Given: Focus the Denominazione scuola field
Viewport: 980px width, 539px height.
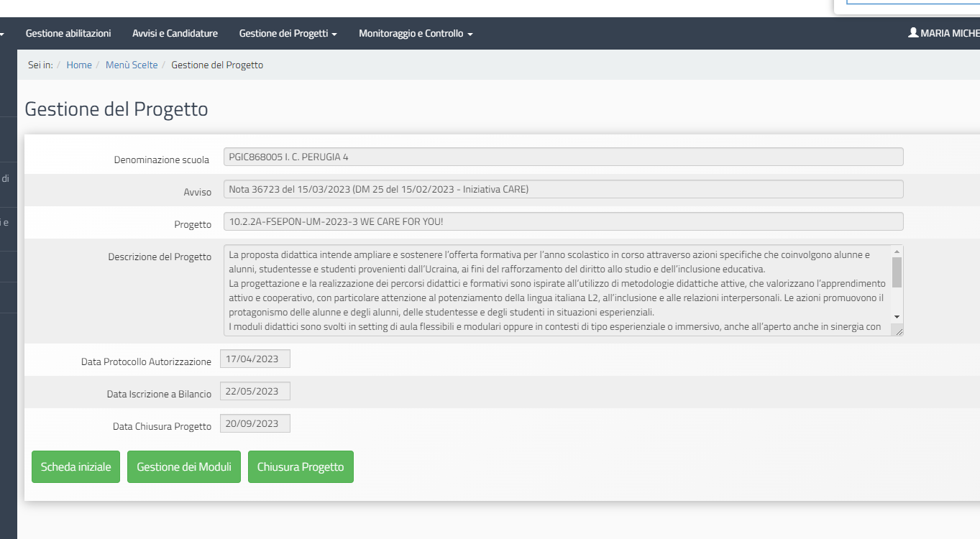Looking at the screenshot, I should point(563,157).
